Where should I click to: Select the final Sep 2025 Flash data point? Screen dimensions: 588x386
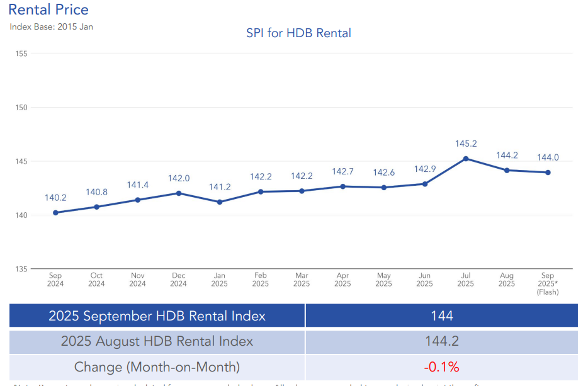pyautogui.click(x=548, y=171)
